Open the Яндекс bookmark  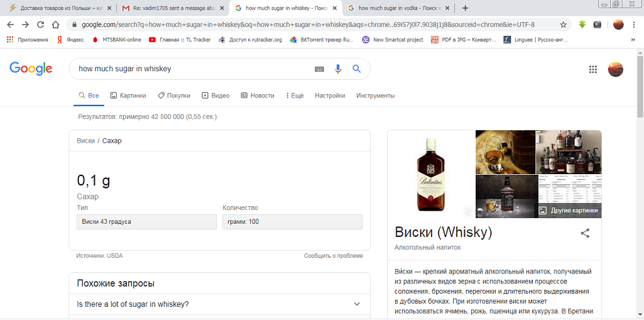click(x=70, y=40)
